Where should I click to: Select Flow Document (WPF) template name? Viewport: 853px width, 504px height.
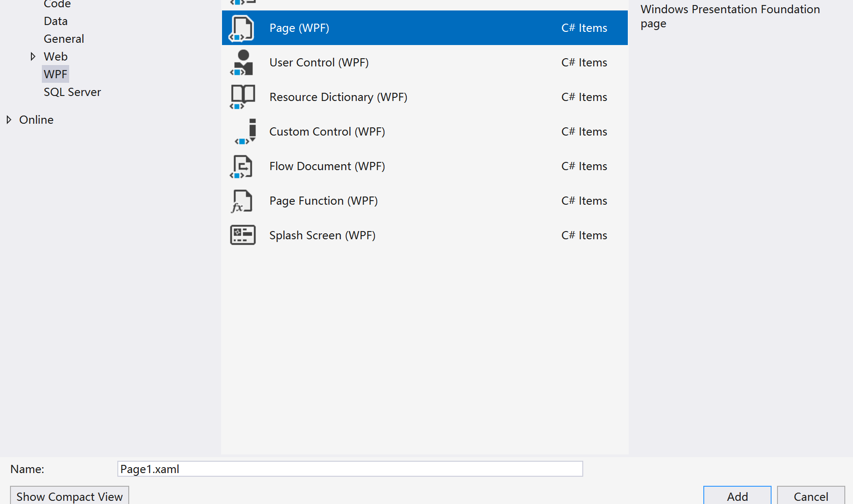coord(327,166)
